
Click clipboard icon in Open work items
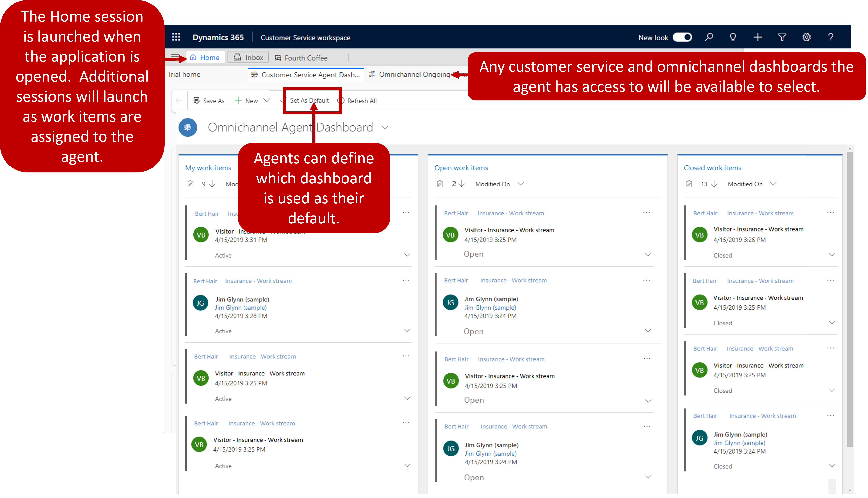pyautogui.click(x=440, y=184)
